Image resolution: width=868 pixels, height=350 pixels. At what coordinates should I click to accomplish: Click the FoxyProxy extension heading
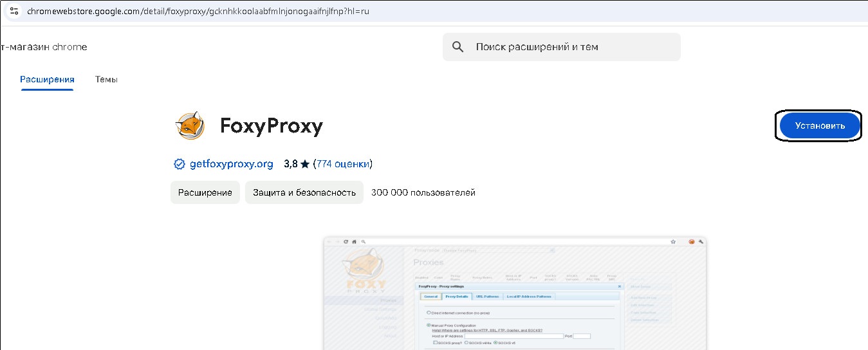[271, 126]
